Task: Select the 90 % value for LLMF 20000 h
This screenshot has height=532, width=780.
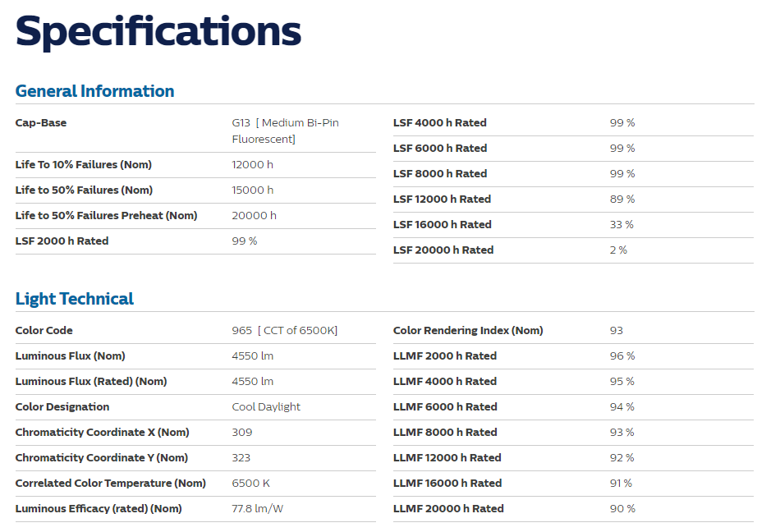Action: (622, 509)
